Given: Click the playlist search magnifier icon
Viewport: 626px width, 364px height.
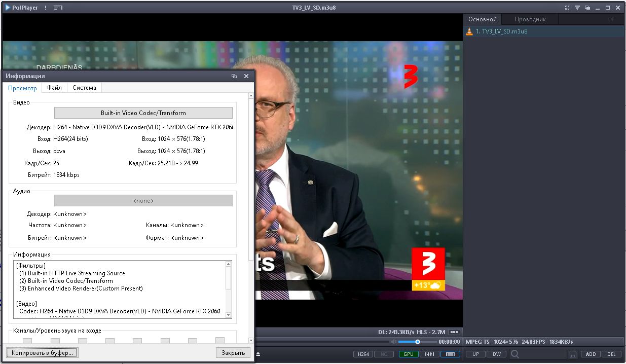Looking at the screenshot, I should [x=514, y=354].
